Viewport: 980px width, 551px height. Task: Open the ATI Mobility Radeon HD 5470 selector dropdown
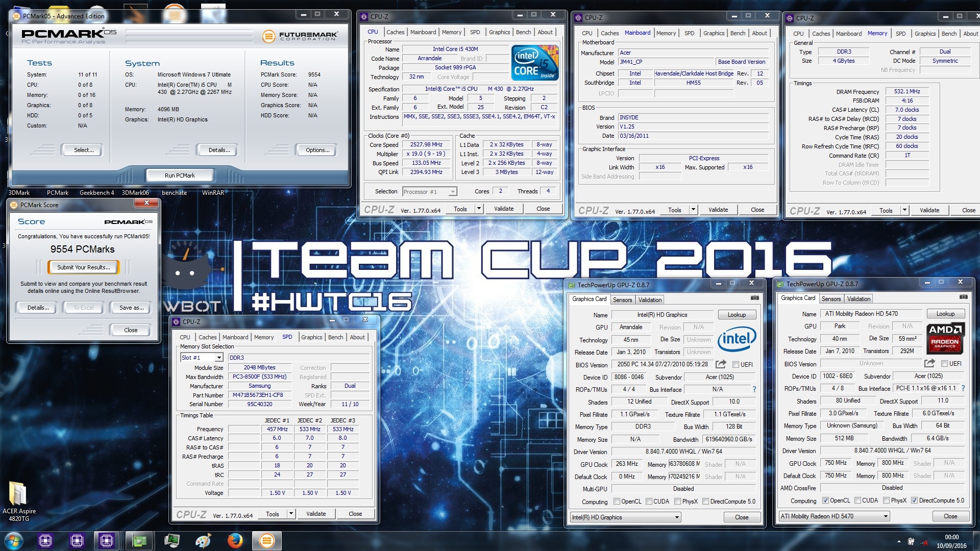(834, 516)
